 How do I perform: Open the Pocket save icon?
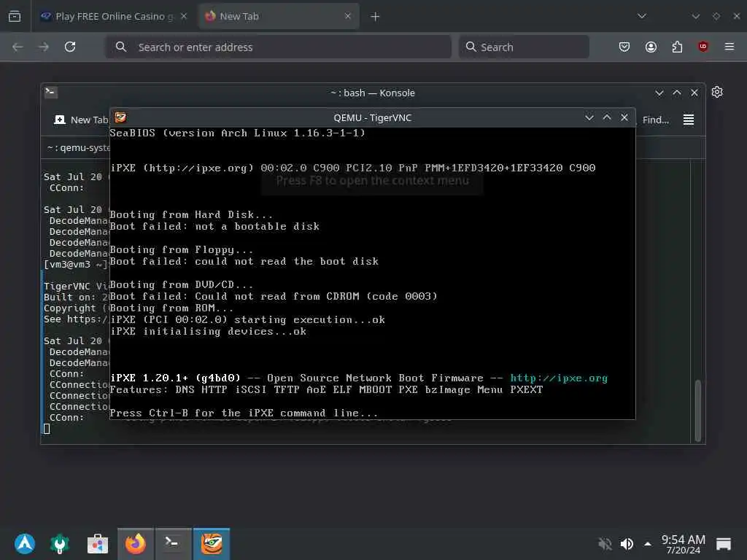coord(624,47)
